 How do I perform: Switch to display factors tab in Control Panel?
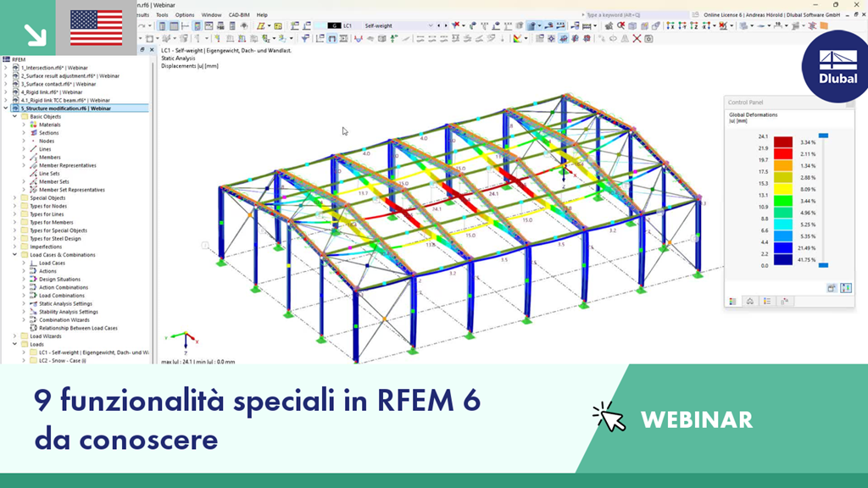(749, 302)
